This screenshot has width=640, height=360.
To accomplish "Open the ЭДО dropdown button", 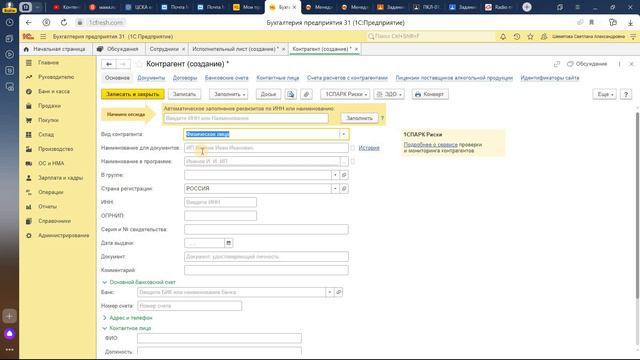I will tap(389, 94).
